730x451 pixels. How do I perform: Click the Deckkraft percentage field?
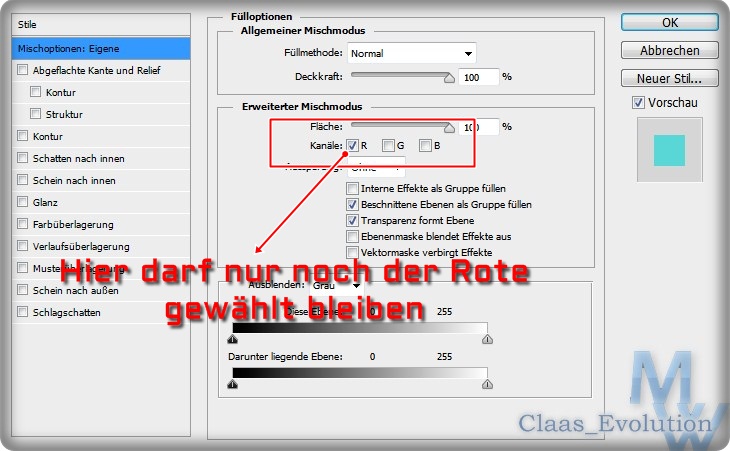point(478,77)
